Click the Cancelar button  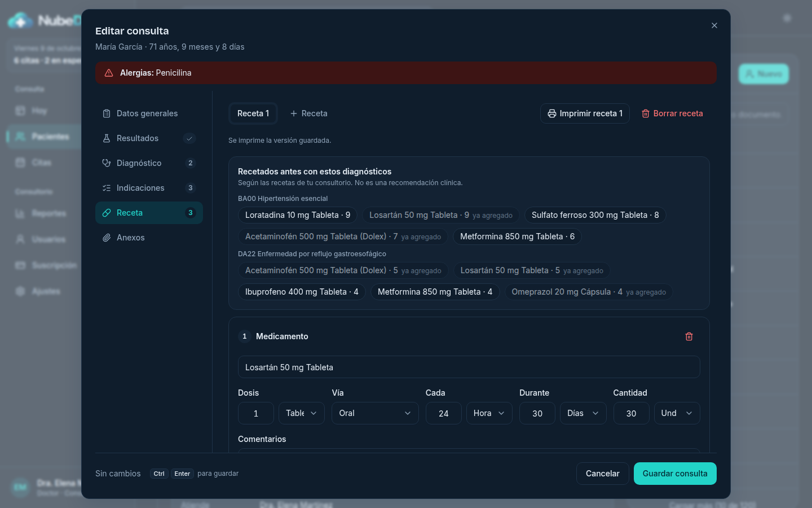pos(602,474)
